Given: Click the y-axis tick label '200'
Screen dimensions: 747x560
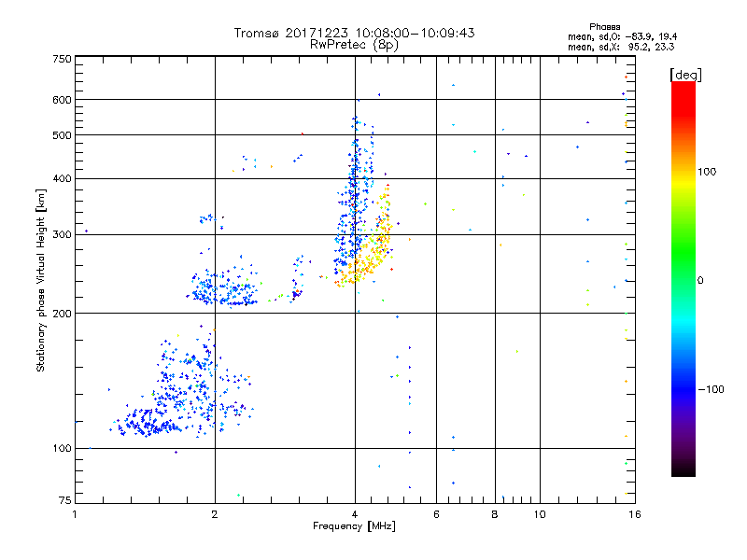Looking at the screenshot, I should [62, 314].
